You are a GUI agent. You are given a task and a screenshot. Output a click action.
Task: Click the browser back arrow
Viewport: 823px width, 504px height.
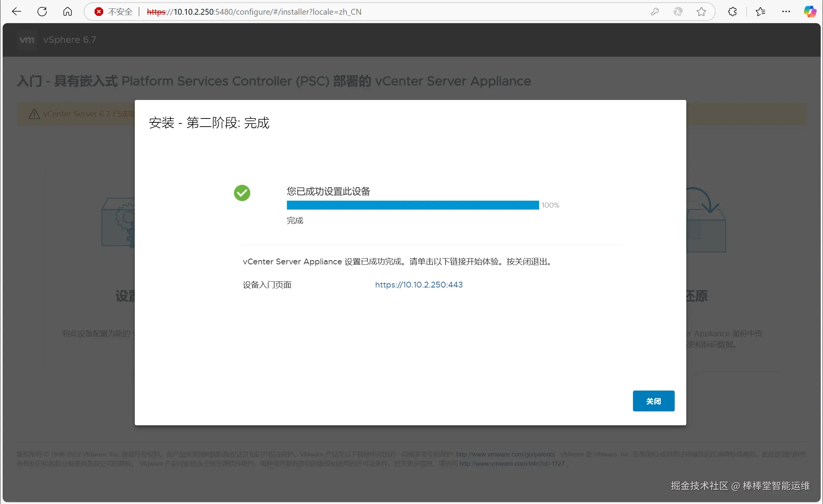[17, 12]
